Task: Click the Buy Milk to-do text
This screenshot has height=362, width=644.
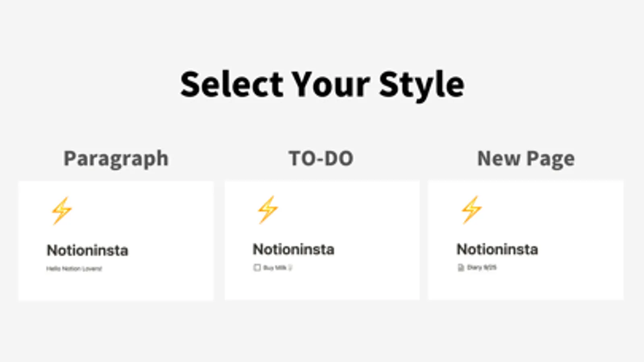Action: tap(275, 268)
